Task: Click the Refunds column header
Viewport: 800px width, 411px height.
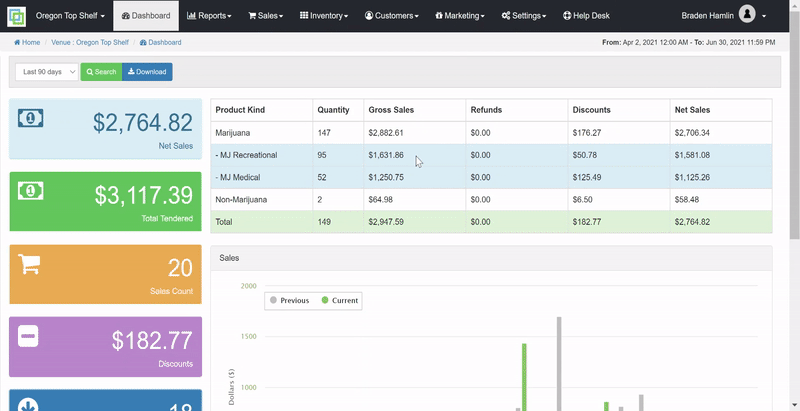Action: click(x=486, y=110)
